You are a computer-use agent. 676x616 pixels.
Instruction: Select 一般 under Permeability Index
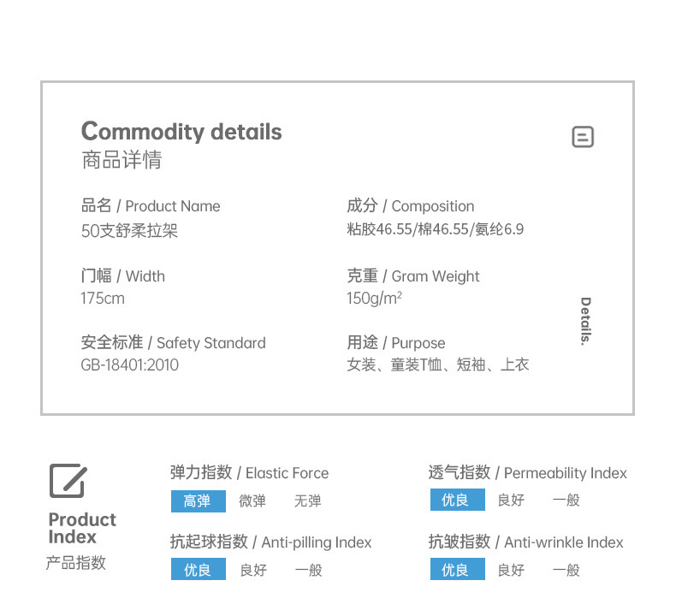point(566,500)
